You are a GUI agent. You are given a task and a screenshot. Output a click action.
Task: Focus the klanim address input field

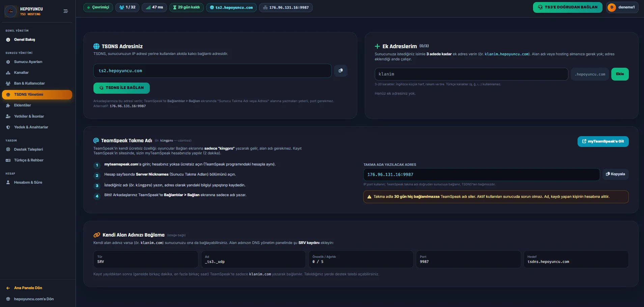coord(471,74)
